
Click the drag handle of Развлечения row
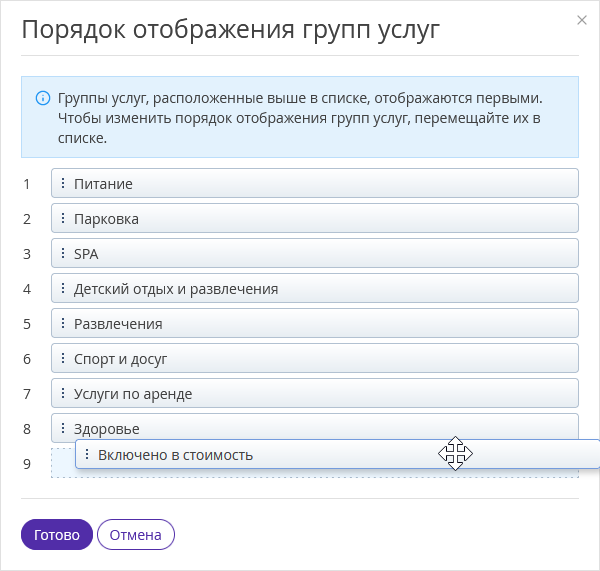[x=63, y=323]
